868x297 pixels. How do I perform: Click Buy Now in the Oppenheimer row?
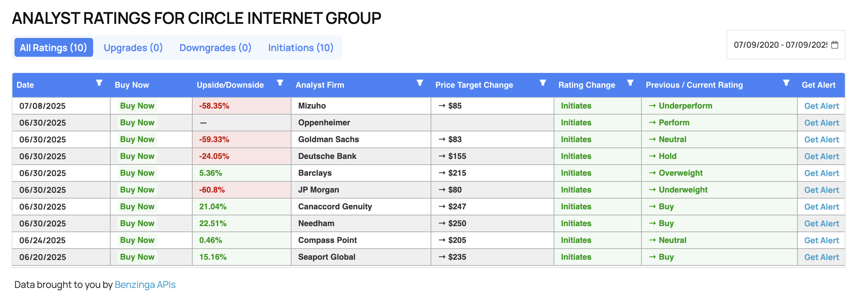(137, 123)
